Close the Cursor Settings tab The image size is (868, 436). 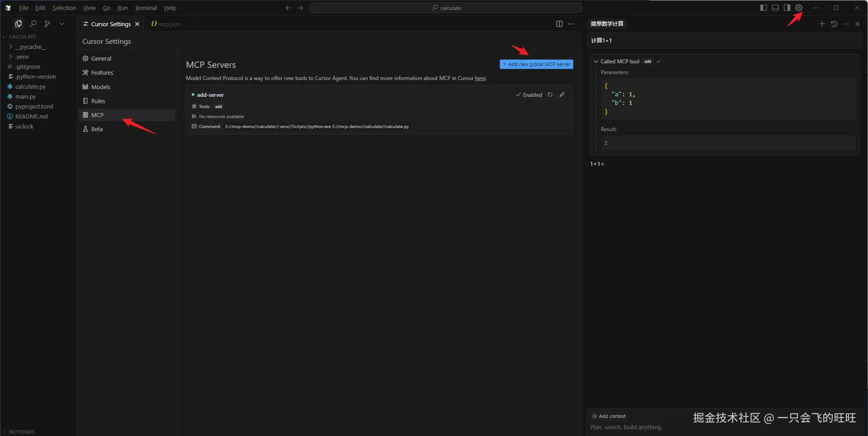point(137,24)
